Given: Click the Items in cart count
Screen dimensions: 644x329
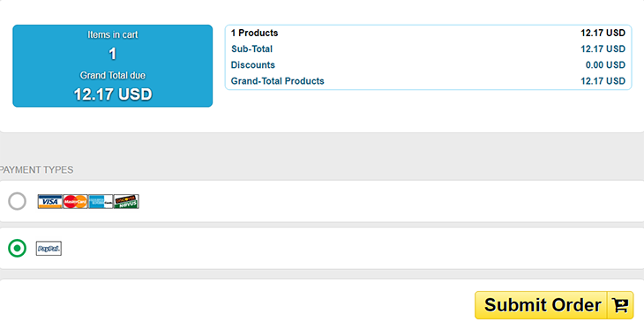Looking at the screenshot, I should coord(113,54).
